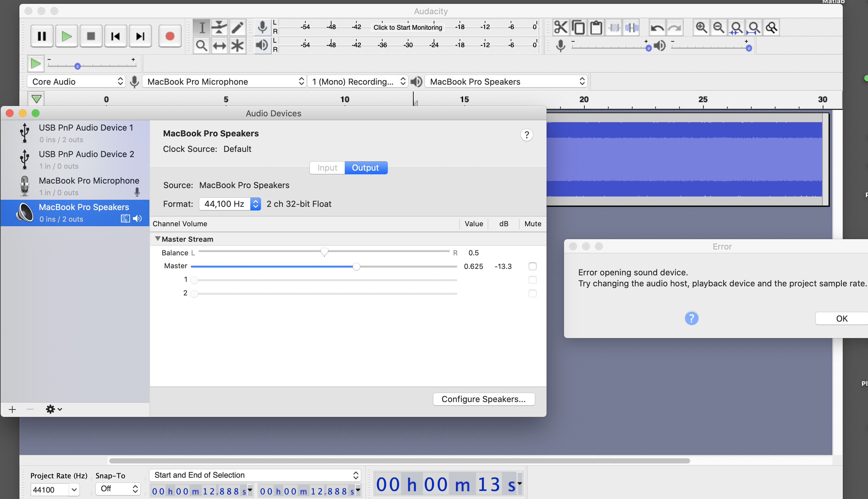Viewport: 868px width, 499px height.
Task: Switch to the Input tab
Action: pyautogui.click(x=327, y=168)
